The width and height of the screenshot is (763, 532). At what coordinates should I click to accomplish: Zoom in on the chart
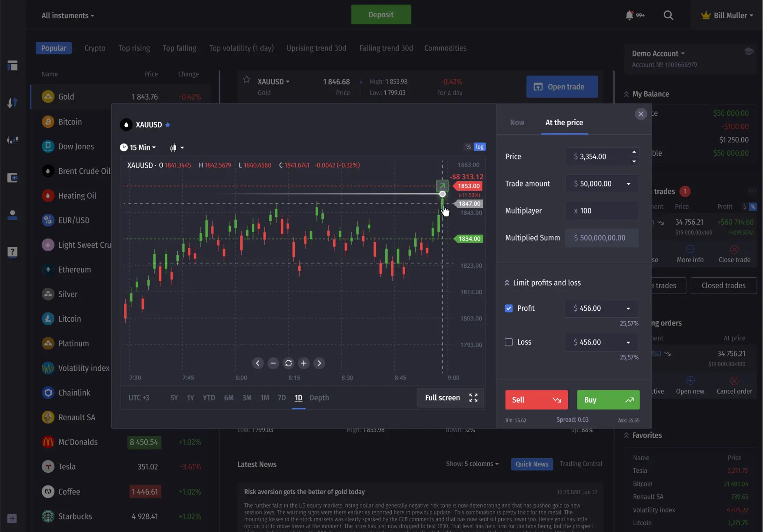click(x=303, y=363)
